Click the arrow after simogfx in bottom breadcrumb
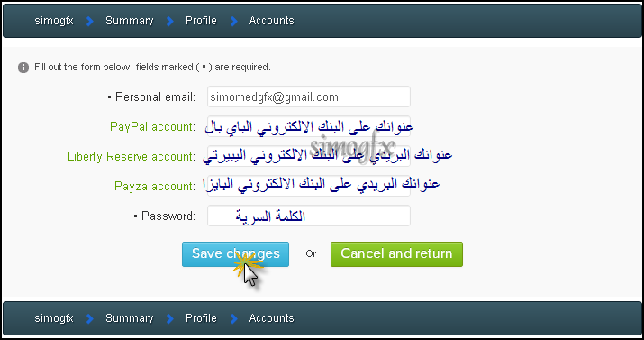644x340 pixels. (90, 318)
